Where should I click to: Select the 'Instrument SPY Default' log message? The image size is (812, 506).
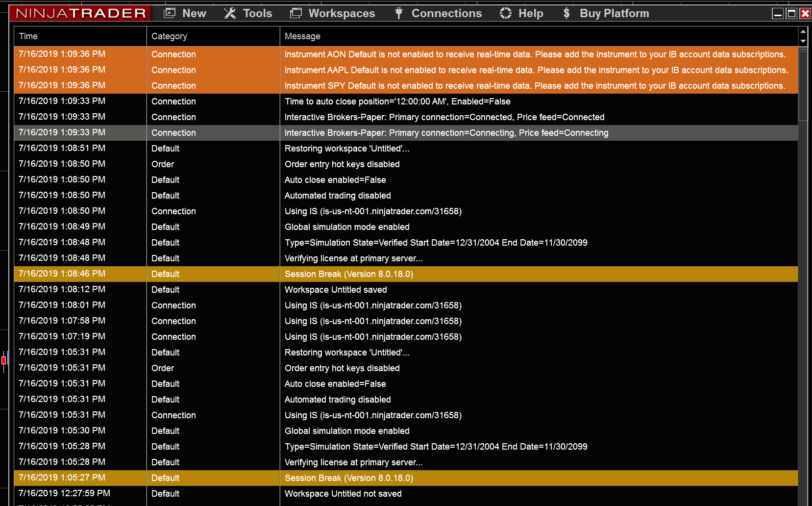click(535, 86)
